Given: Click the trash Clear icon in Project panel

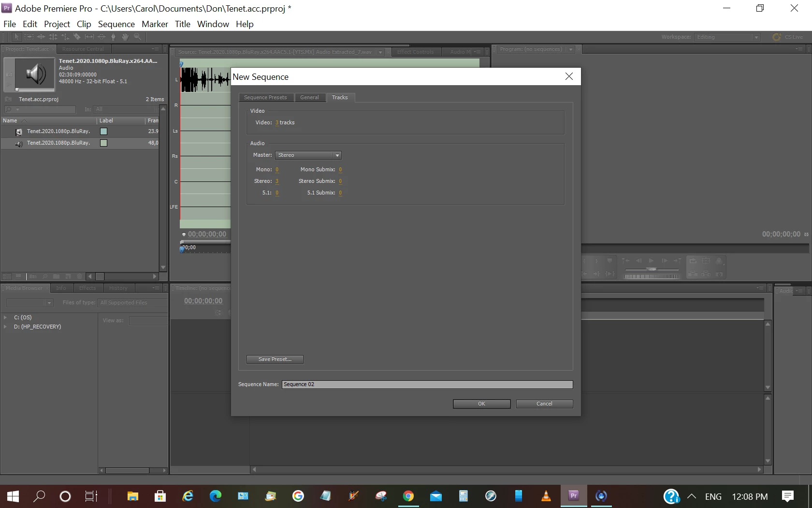Looking at the screenshot, I should [79, 276].
